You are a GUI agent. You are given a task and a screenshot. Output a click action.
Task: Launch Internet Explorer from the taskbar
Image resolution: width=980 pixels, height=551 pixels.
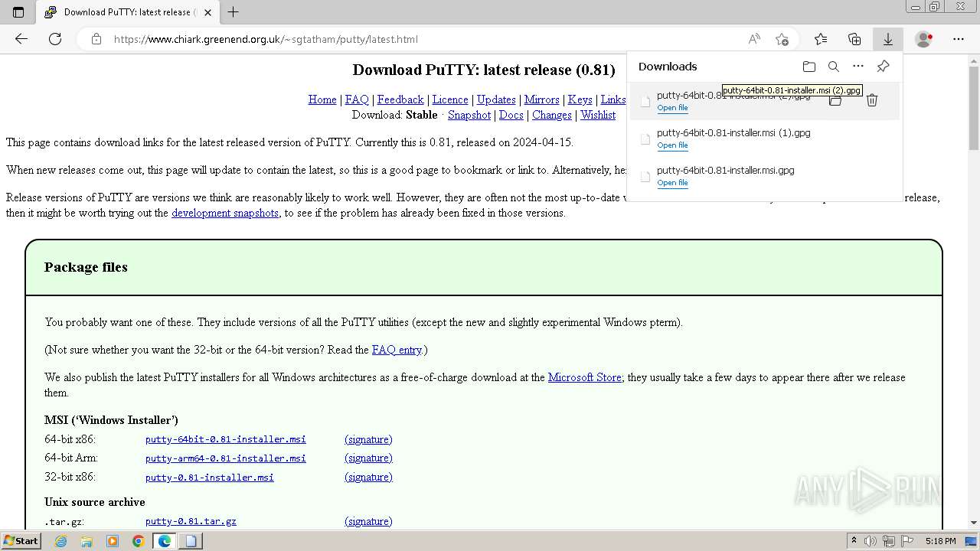pos(60,541)
